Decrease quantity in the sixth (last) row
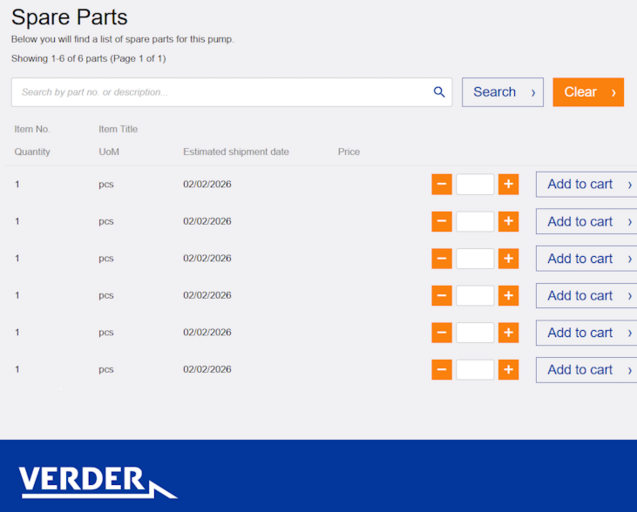 (x=441, y=369)
